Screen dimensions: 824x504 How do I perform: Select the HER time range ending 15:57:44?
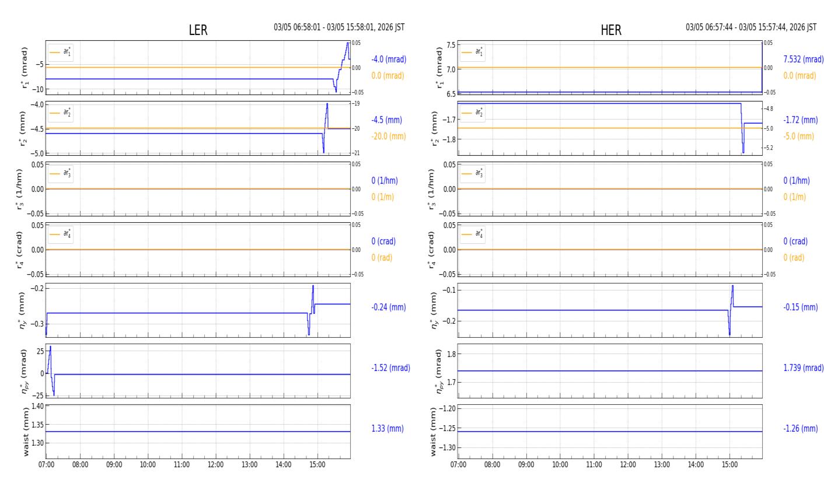point(751,27)
